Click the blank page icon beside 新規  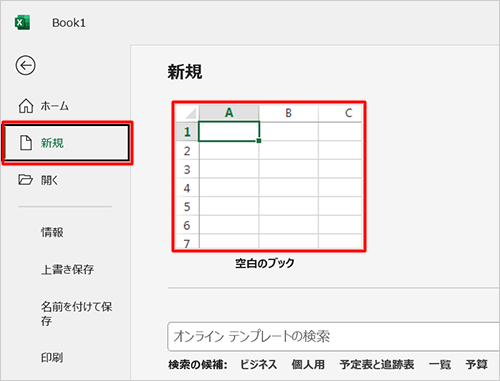pyautogui.click(x=26, y=143)
